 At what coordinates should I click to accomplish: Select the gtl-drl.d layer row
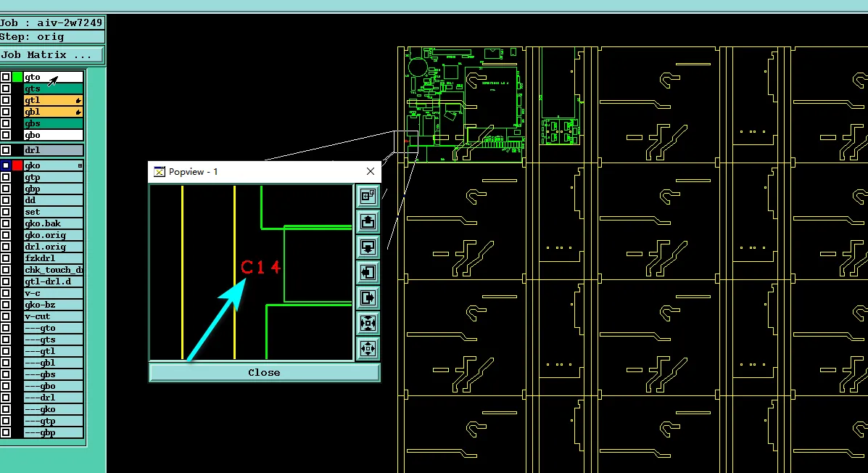53,281
